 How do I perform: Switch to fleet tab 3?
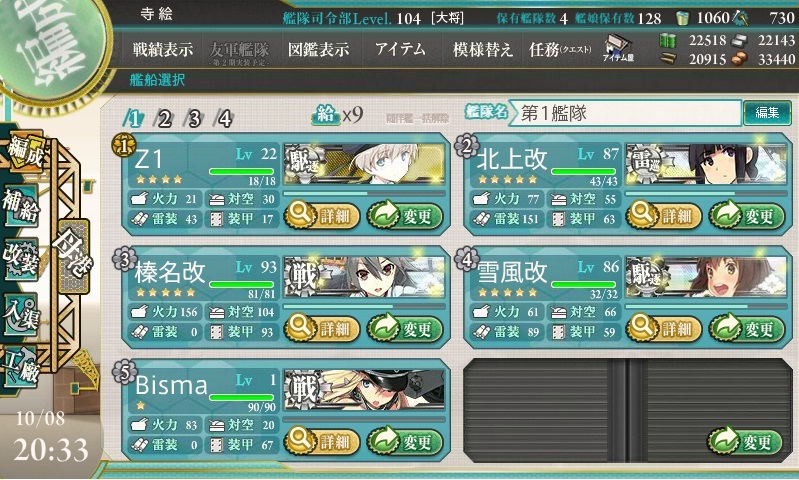point(194,119)
